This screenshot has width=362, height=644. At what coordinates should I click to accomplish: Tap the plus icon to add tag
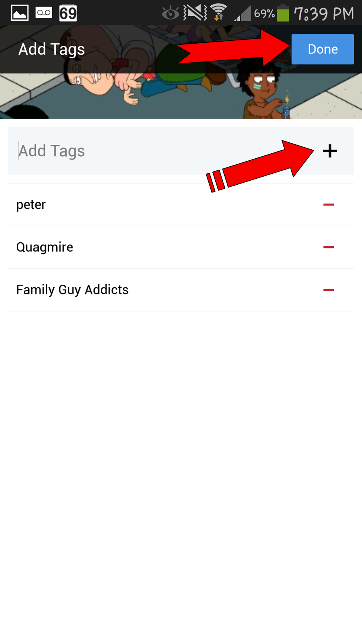coord(330,151)
